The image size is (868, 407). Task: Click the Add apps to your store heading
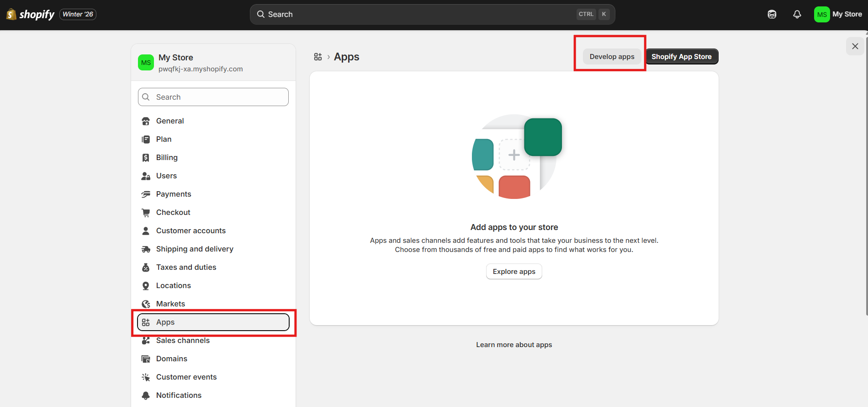[x=514, y=227]
